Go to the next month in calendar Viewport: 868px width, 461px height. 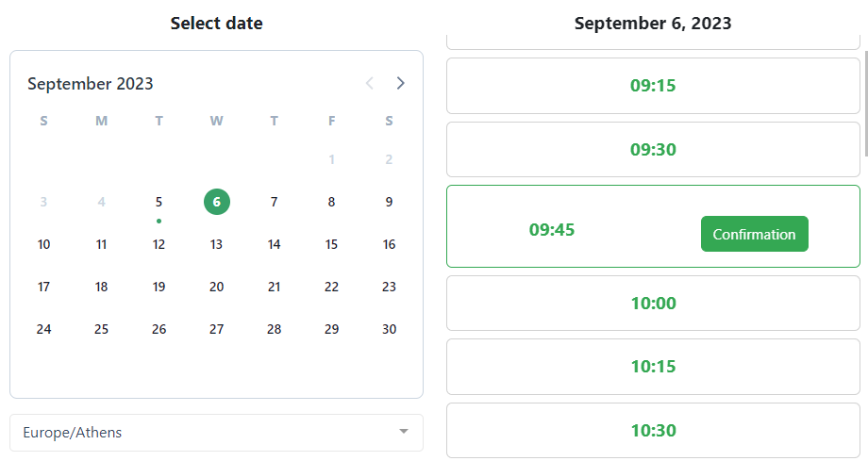(401, 84)
